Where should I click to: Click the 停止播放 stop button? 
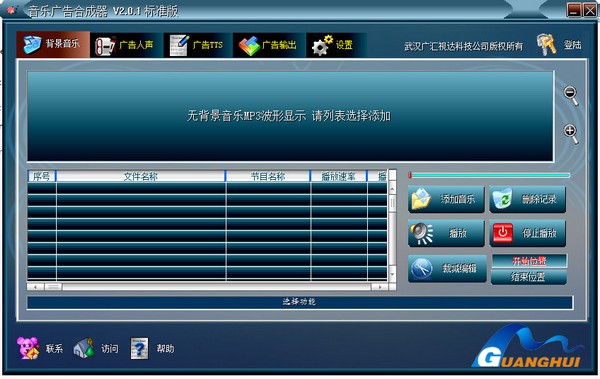[528, 233]
